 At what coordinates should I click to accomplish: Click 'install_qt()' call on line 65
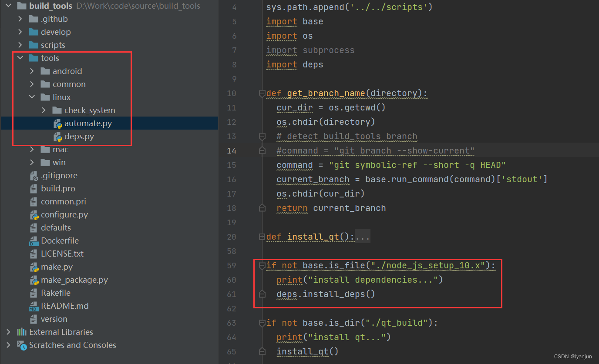(307, 351)
